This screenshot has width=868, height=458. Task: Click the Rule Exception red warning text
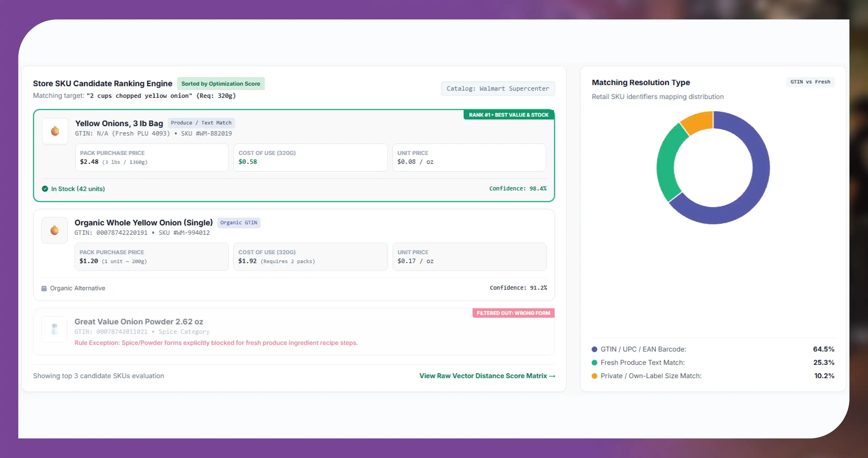click(216, 343)
